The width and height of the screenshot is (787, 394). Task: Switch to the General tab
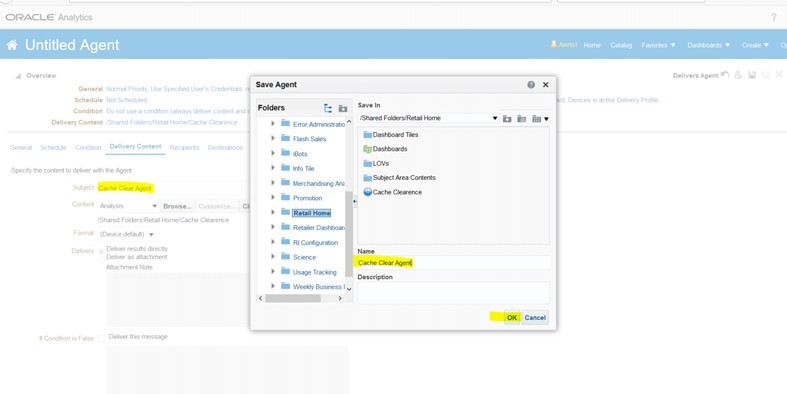[x=21, y=148]
